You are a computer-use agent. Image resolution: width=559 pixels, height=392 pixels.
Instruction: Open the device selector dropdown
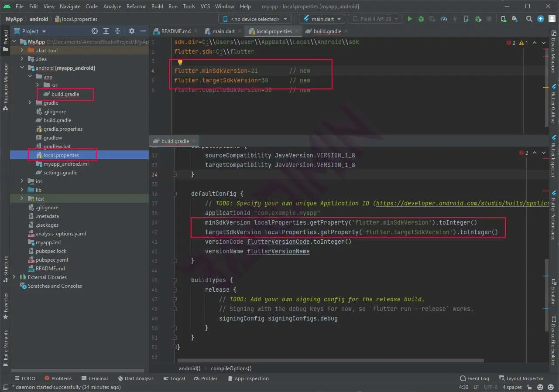click(255, 19)
